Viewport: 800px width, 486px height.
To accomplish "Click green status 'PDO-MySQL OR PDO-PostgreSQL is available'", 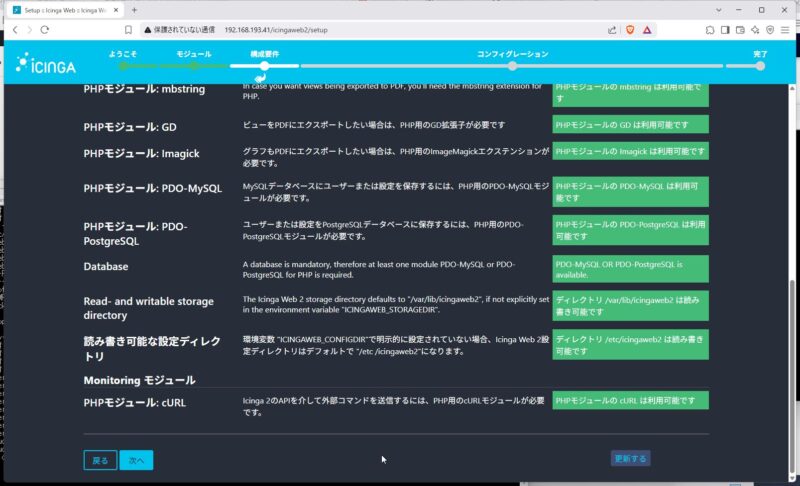I will [x=631, y=269].
